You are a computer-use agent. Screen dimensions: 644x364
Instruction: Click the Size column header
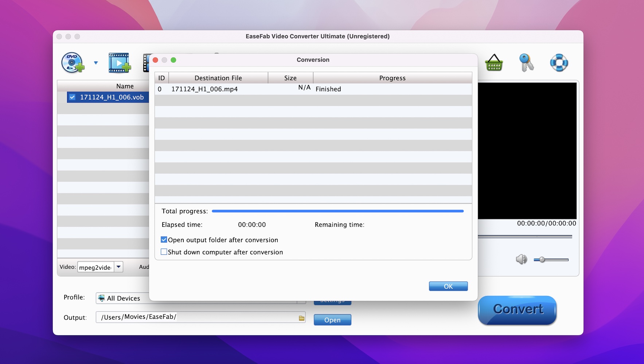pos(290,78)
